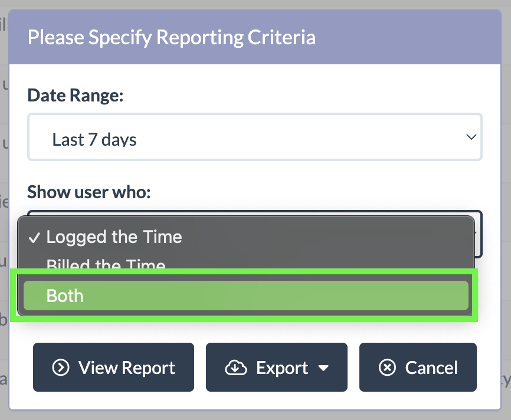Image resolution: width=511 pixels, height=420 pixels.
Task: Click the circled X icon on Cancel
Action: pyautogui.click(x=387, y=368)
